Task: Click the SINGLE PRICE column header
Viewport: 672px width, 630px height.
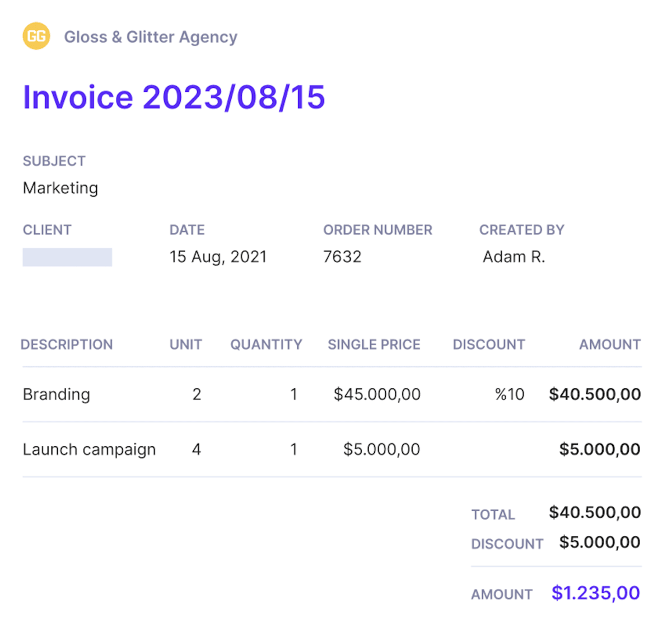Action: 374,344
